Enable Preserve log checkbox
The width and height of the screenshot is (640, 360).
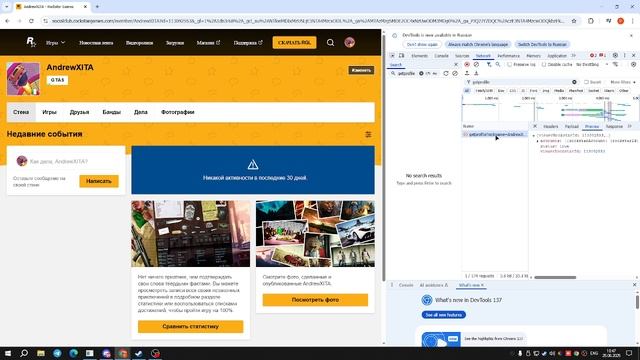coord(509,64)
